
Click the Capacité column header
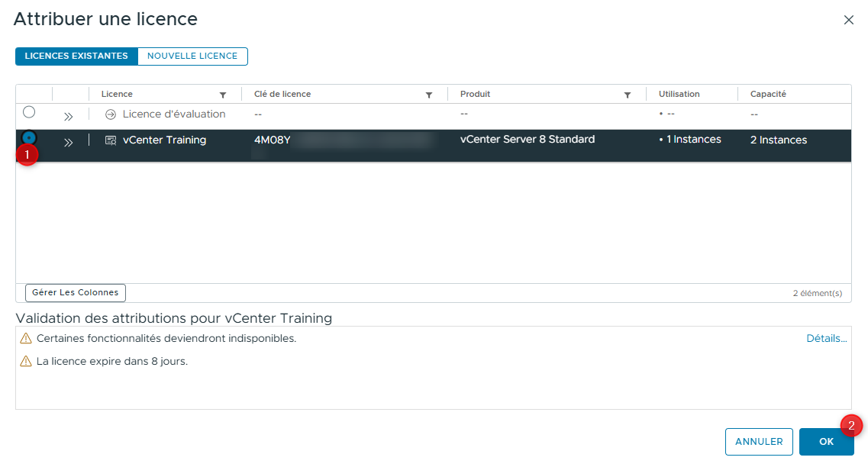coord(768,95)
